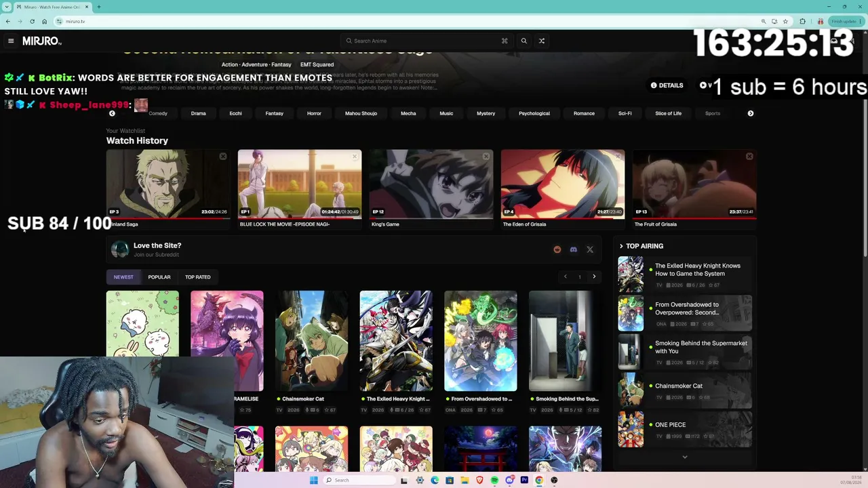Select the Drama genre
Screen dimensions: 868x488
(x=198, y=113)
